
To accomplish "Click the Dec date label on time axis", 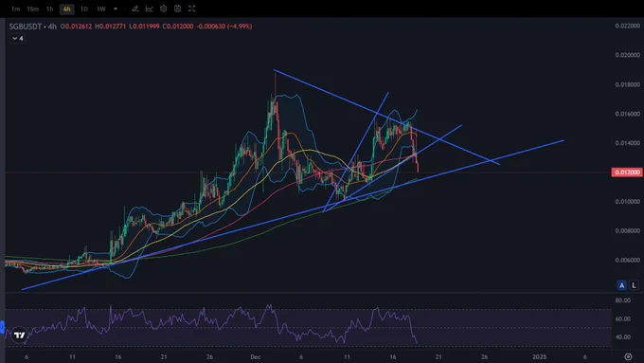I will pyautogui.click(x=256, y=356).
